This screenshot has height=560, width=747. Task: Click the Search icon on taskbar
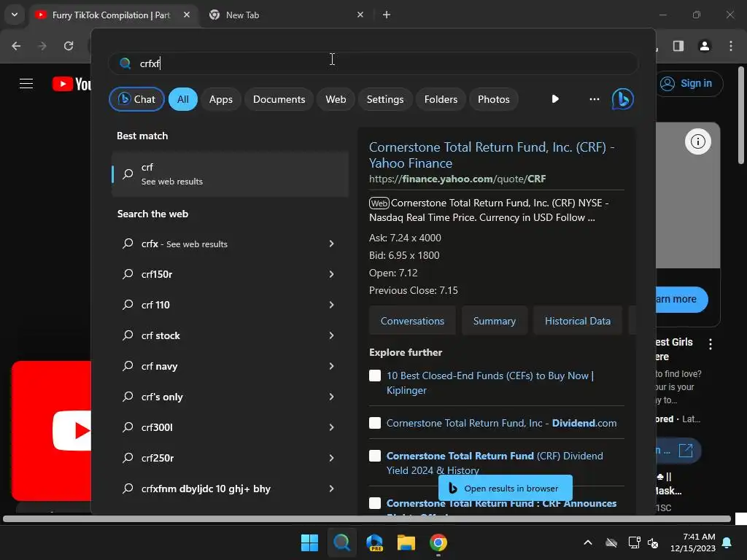tap(341, 542)
